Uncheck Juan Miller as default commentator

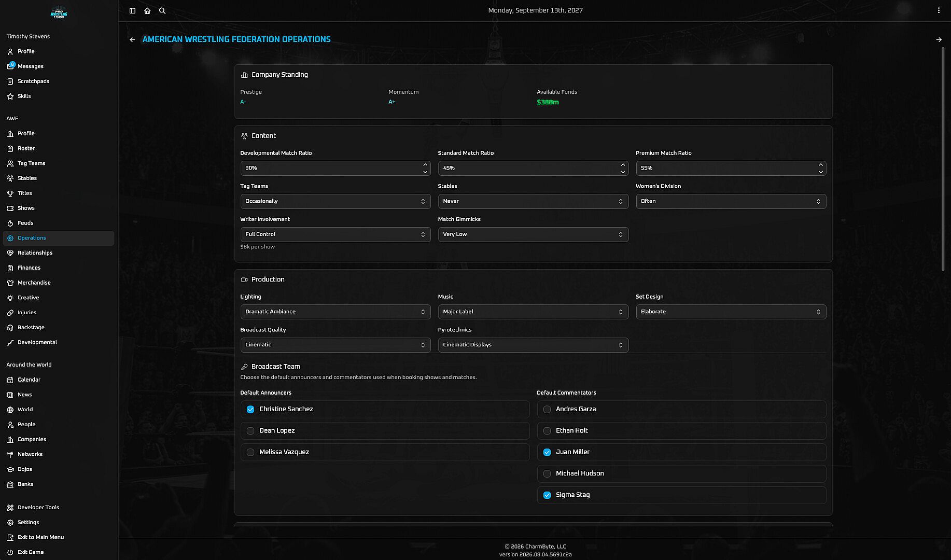tap(547, 452)
